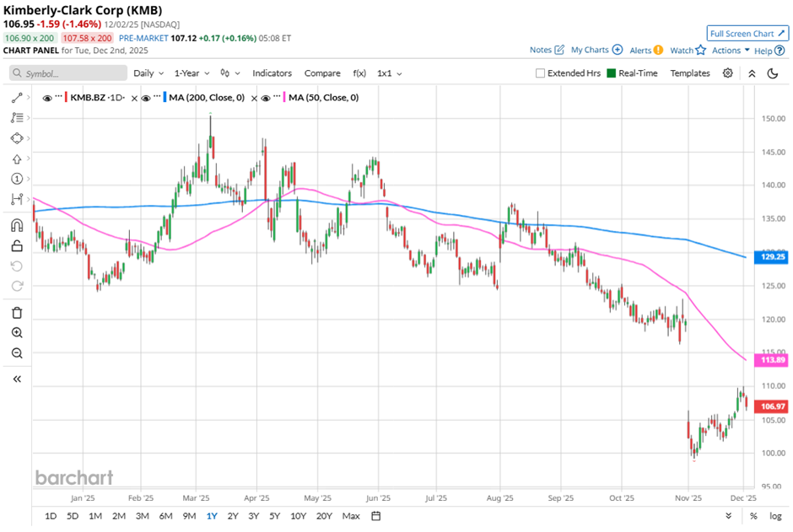Toggle visibility of MA 50 indicator

(266, 98)
